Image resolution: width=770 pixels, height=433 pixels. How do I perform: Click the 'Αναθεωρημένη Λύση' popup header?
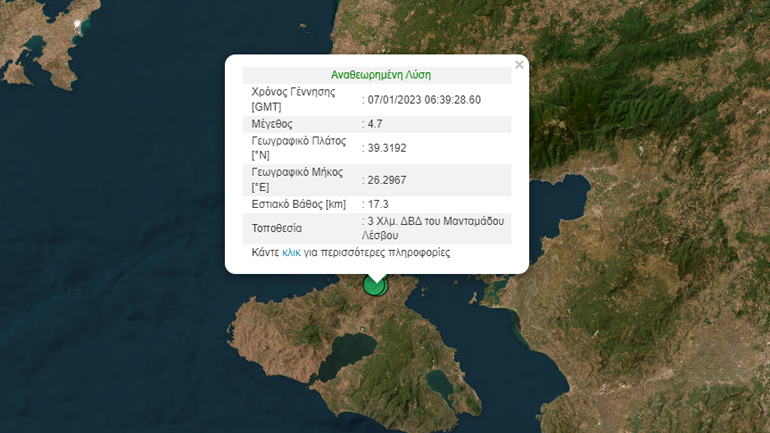[380, 75]
